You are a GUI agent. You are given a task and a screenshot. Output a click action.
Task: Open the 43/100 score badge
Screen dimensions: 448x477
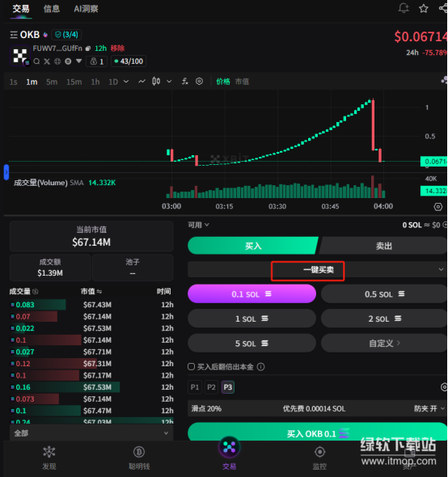tap(129, 61)
